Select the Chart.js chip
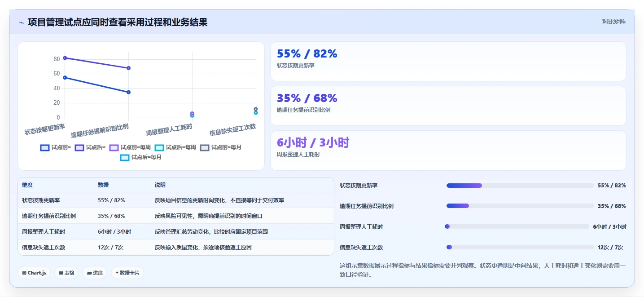Viewport: 644px width, 297px height. coord(34,273)
